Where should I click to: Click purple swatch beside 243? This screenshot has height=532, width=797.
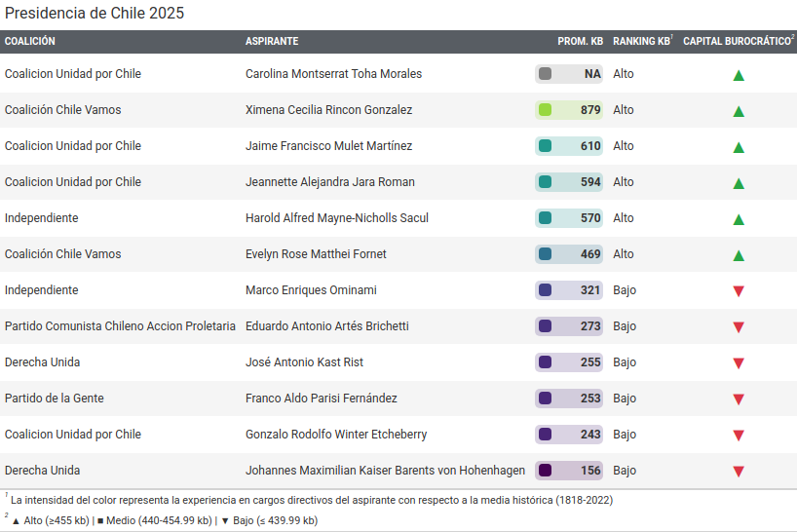click(545, 435)
